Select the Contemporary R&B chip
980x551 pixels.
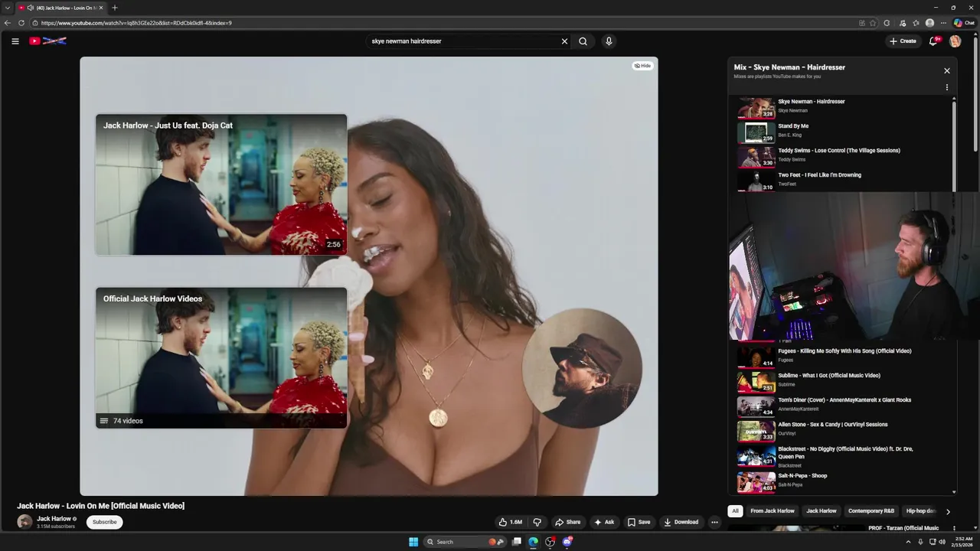871,510
